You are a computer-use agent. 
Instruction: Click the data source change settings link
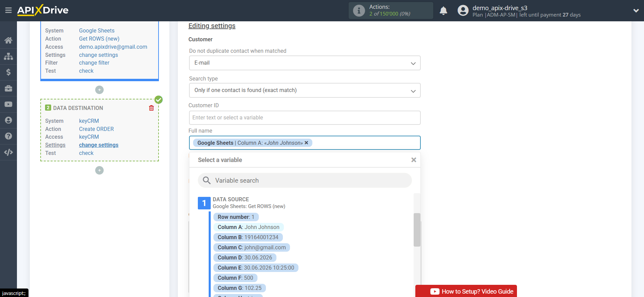pos(99,55)
